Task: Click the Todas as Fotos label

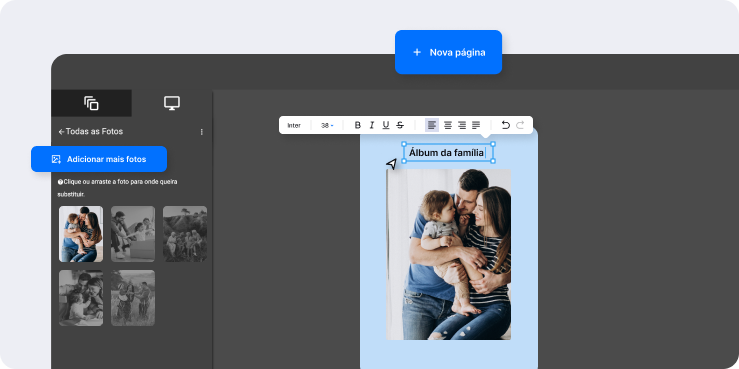Action: pyautogui.click(x=94, y=132)
